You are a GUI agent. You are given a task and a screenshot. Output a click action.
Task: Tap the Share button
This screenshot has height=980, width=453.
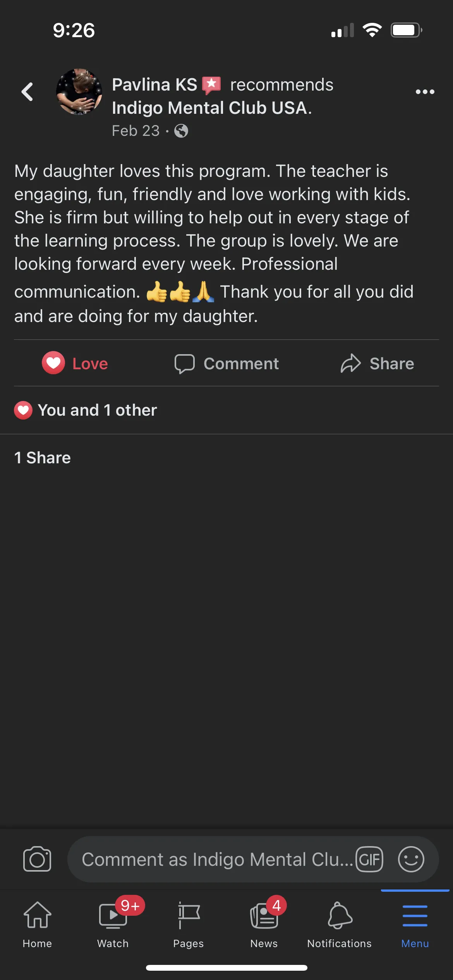pos(377,363)
